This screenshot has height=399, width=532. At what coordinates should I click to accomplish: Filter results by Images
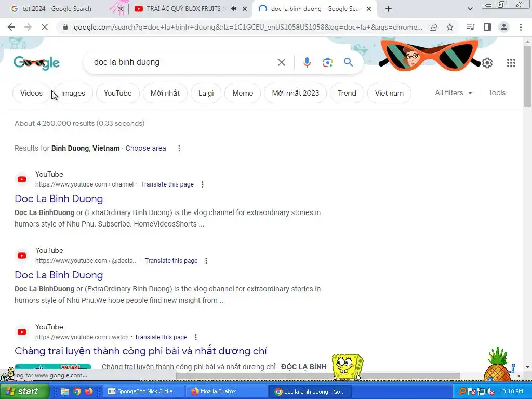73,94
